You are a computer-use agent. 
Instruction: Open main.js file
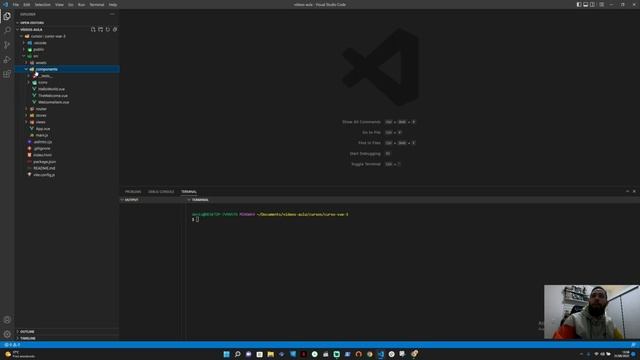[x=42, y=135]
